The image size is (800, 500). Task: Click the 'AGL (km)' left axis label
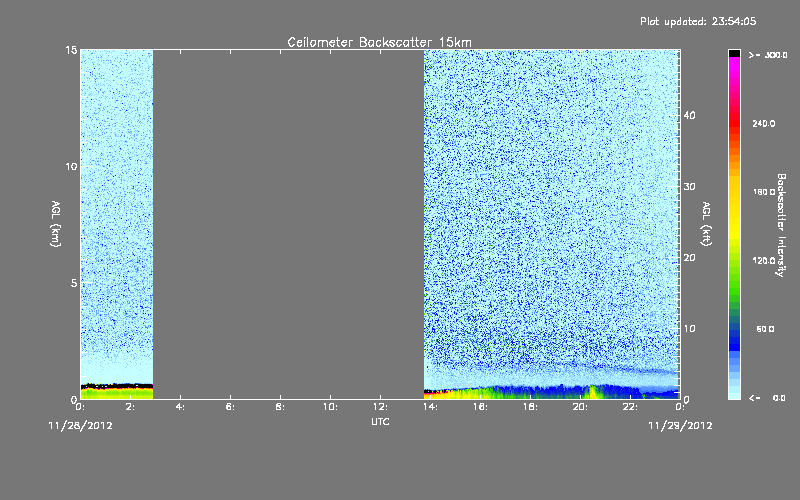coord(56,223)
